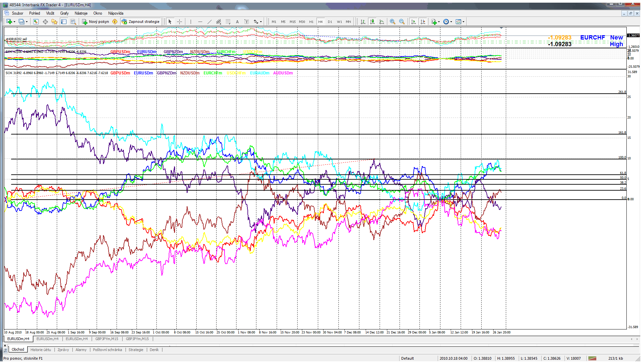Click the Templates icon
643x364 pixels.
pos(458,22)
